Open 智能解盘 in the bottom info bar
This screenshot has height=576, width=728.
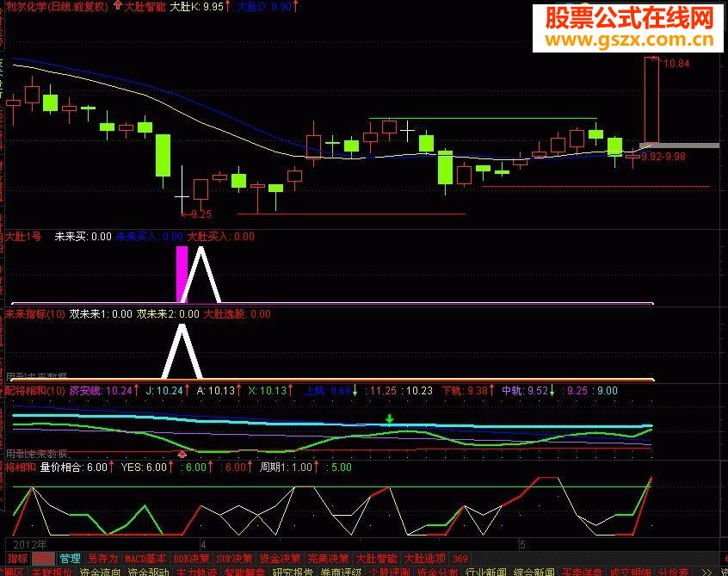[x=244, y=573]
